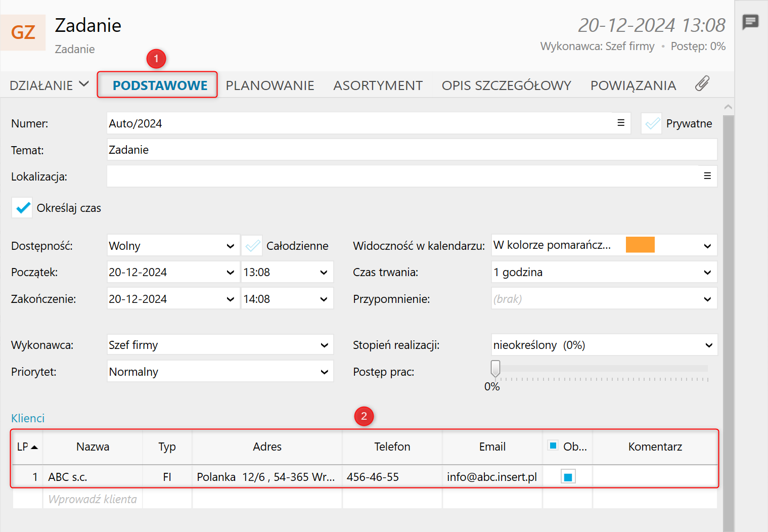The image size is (768, 532).
Task: Click the vertical scrollbar of the form
Action: (728, 324)
